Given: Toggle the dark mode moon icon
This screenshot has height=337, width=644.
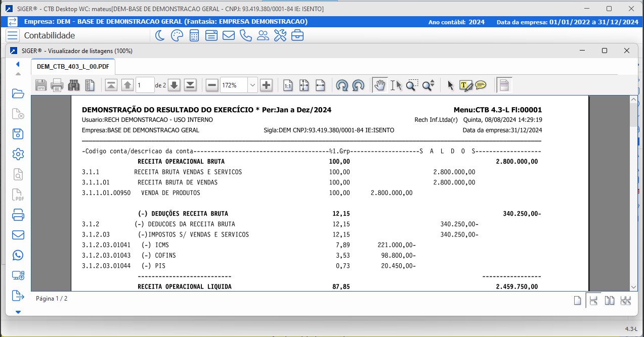Looking at the screenshot, I should [x=159, y=35].
